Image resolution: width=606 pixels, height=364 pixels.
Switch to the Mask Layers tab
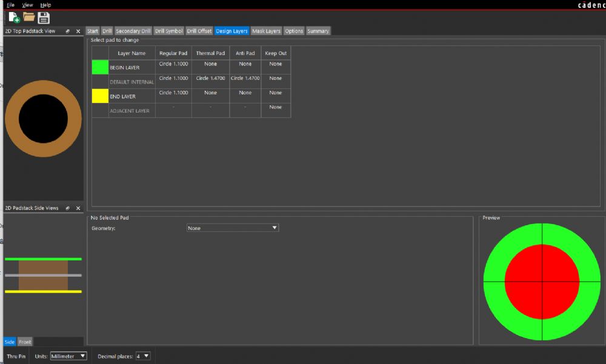[x=266, y=31]
